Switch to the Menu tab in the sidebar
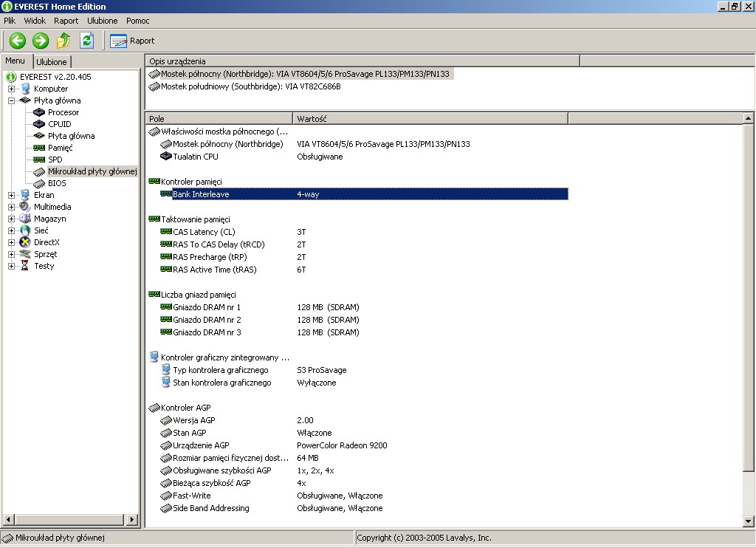756x548 pixels. [x=16, y=61]
